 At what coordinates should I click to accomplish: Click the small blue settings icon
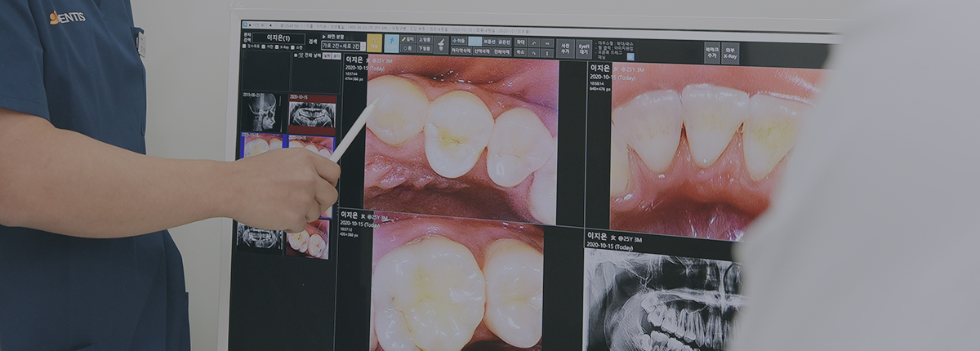[x=630, y=56]
